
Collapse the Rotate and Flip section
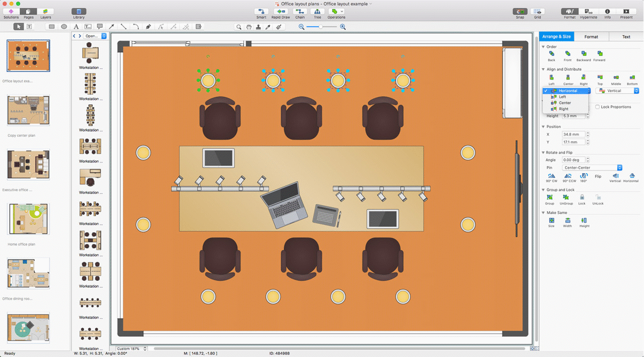[x=544, y=153]
